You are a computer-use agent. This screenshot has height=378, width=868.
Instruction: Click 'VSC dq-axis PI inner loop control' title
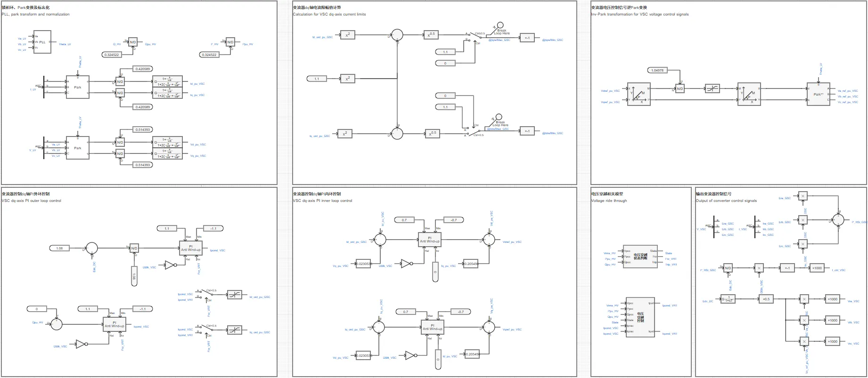coord(322,201)
